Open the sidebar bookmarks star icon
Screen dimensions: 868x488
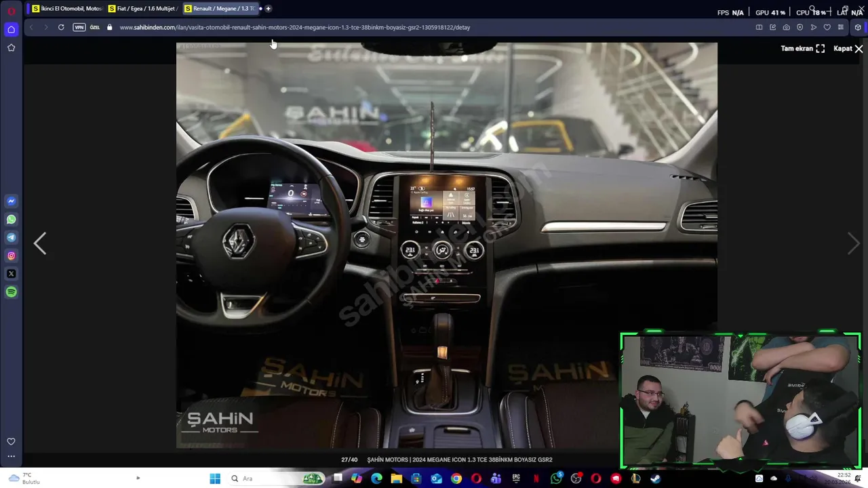[11, 47]
